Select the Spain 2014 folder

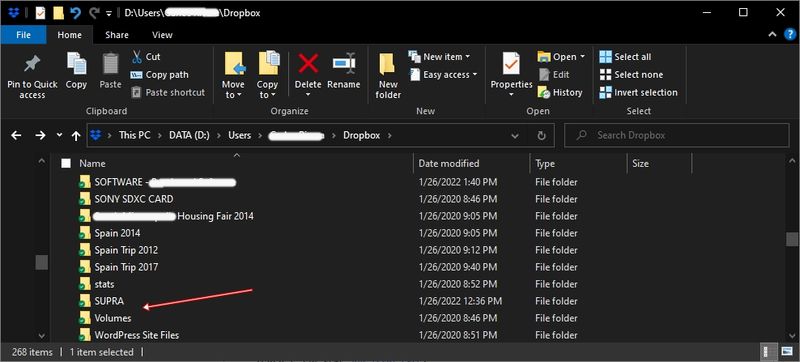click(x=117, y=233)
